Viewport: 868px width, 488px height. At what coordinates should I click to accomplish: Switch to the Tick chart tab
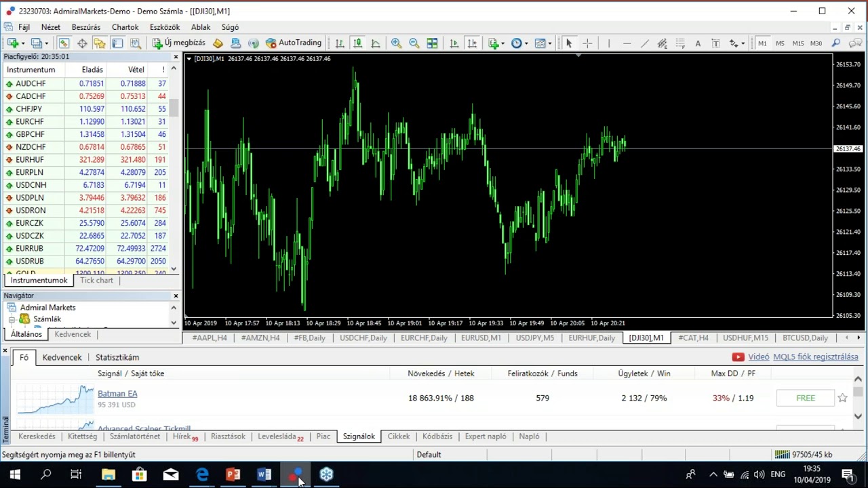[96, 280]
